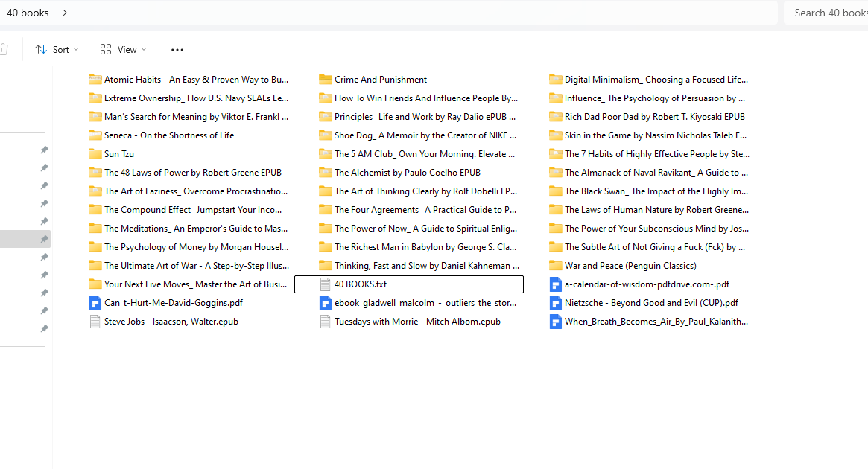868x469 pixels.
Task: Click the Delete trash icon
Action: (3, 50)
